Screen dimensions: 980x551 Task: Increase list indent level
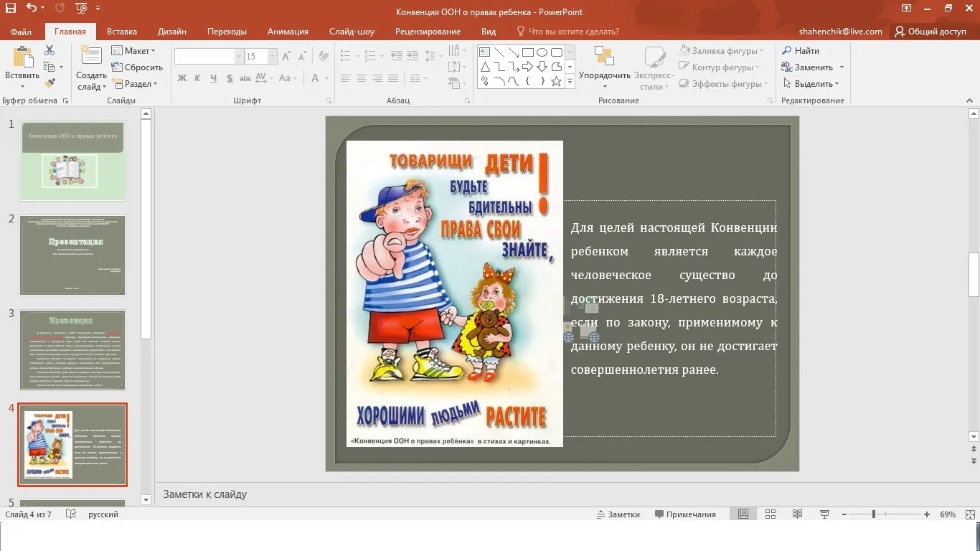click(x=411, y=57)
